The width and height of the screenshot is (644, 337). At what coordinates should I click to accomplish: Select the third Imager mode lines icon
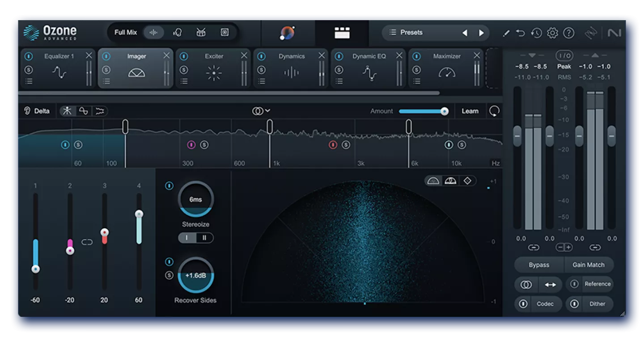coord(100,111)
